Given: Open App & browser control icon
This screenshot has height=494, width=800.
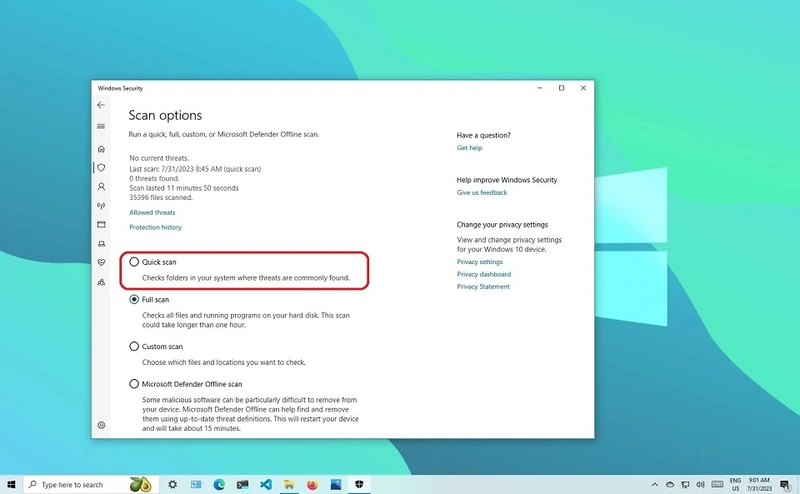Looking at the screenshot, I should coord(101,225).
